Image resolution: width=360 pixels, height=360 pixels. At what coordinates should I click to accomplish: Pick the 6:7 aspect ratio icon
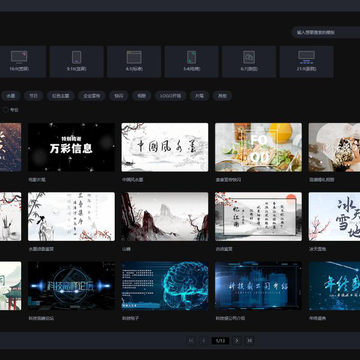249,57
